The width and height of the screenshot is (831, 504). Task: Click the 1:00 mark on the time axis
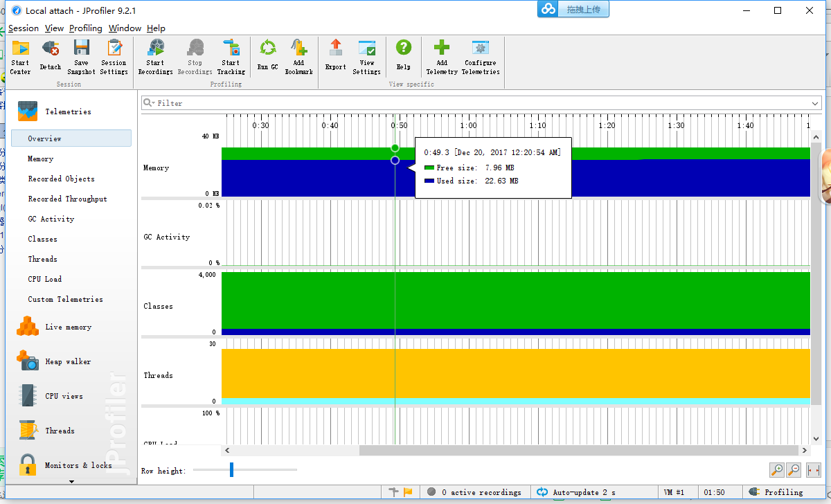click(x=469, y=125)
